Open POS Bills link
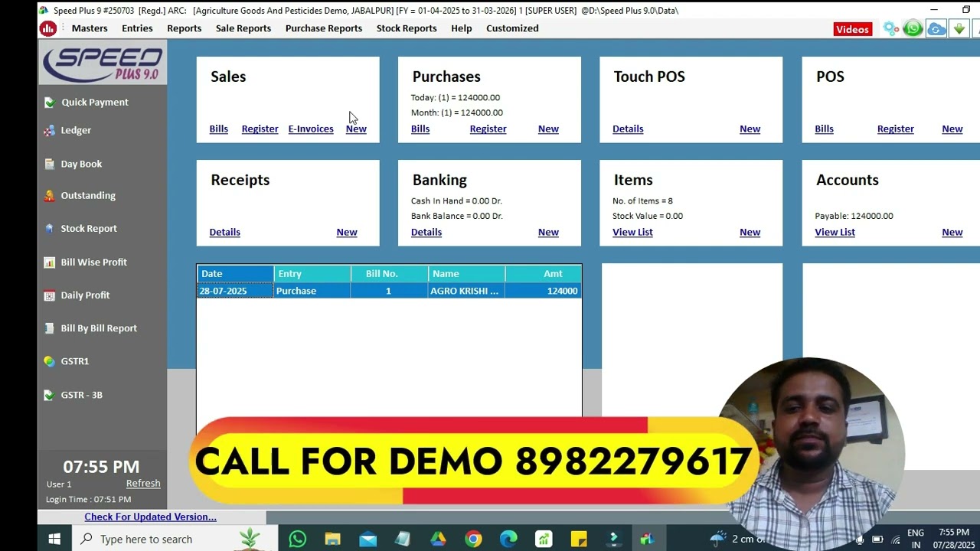Image resolution: width=980 pixels, height=551 pixels. (x=825, y=129)
